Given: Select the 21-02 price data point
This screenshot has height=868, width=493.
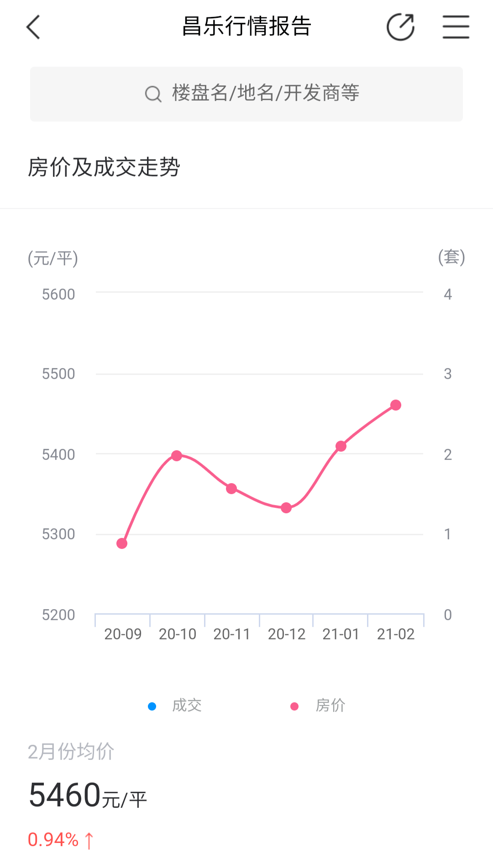Looking at the screenshot, I should pyautogui.click(x=396, y=405).
